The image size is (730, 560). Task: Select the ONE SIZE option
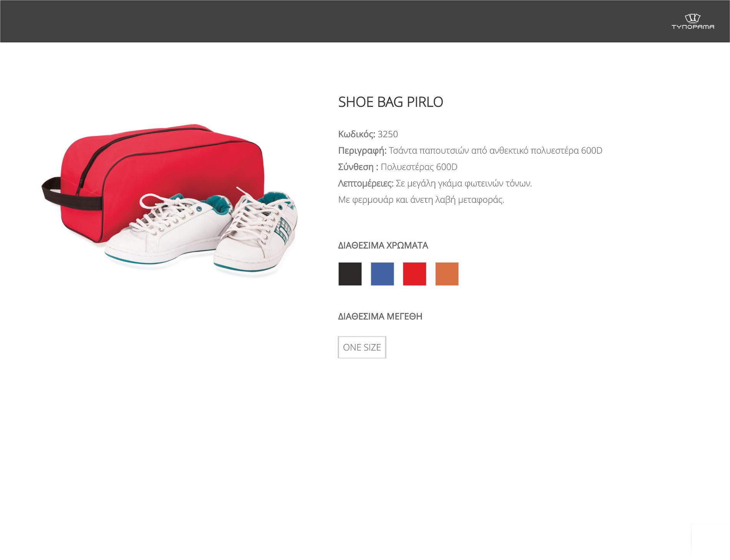pos(362,347)
